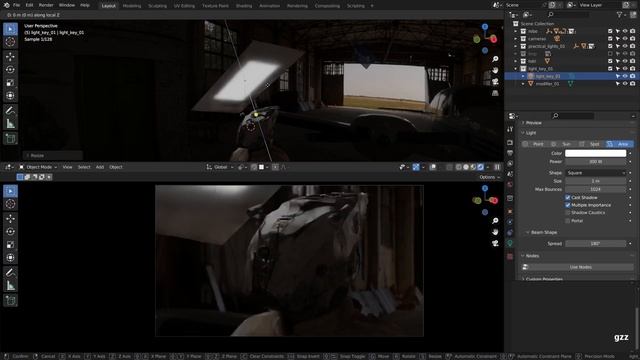Select the Scale tool in camera viewport

click(11, 245)
